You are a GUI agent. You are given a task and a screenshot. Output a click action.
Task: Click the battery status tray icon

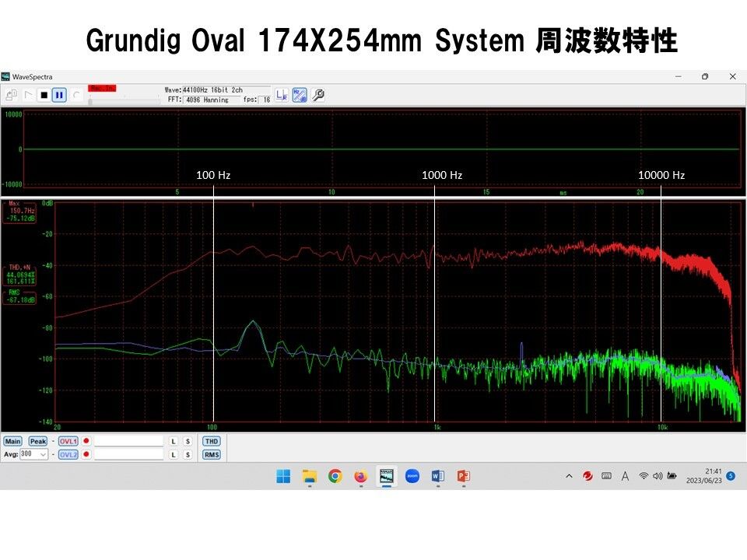click(x=672, y=476)
